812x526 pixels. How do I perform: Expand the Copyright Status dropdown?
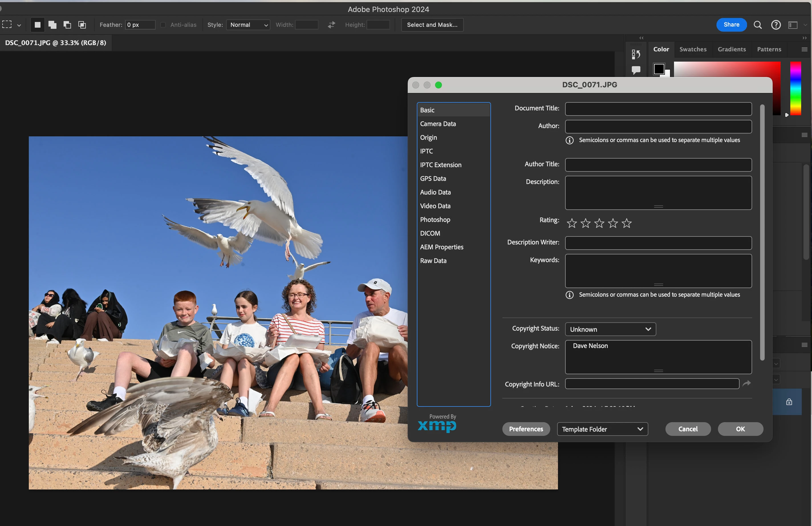(x=610, y=329)
